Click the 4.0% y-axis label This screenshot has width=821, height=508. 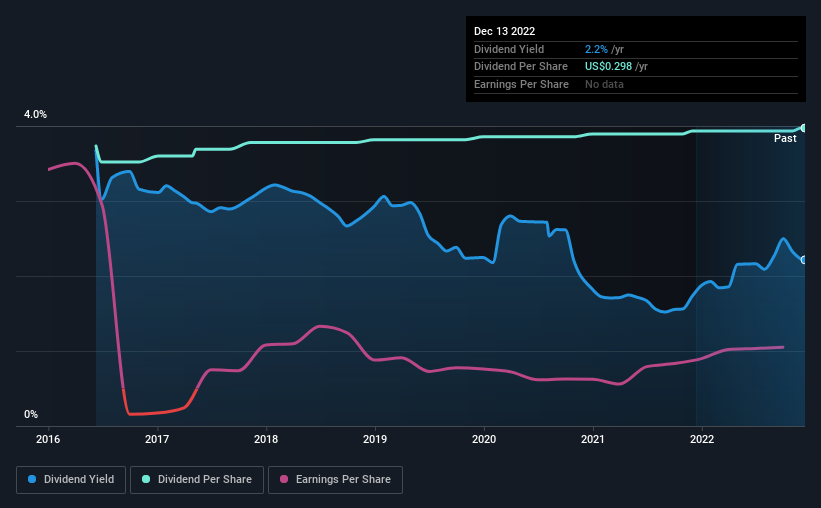[x=35, y=115]
